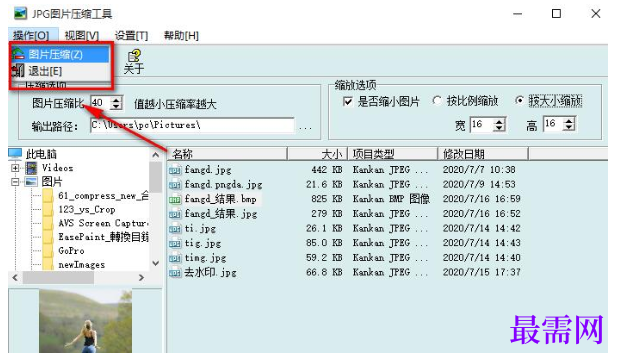Click tree horizontal scrollbar right arrow
Viewport: 622px width, 361px height.
point(141,278)
